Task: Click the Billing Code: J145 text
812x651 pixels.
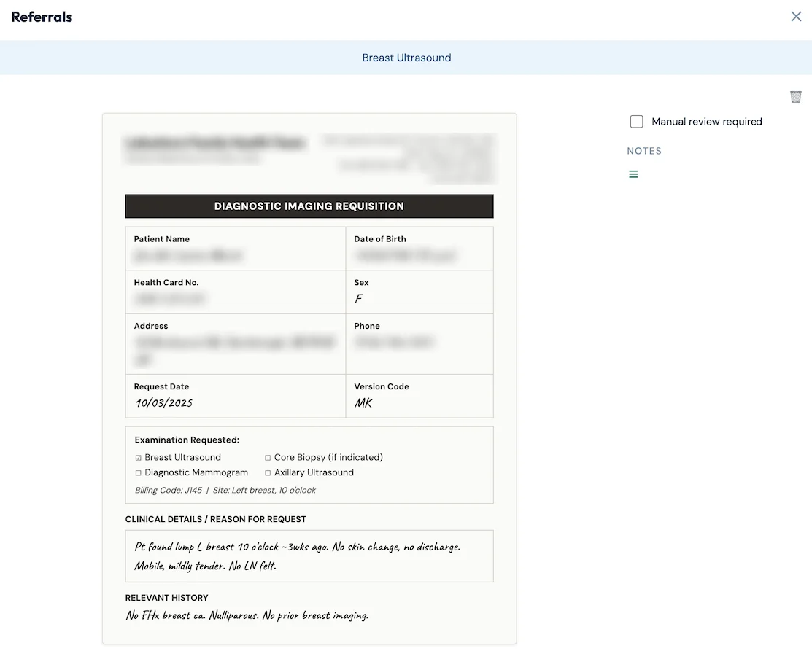Action: pos(169,490)
